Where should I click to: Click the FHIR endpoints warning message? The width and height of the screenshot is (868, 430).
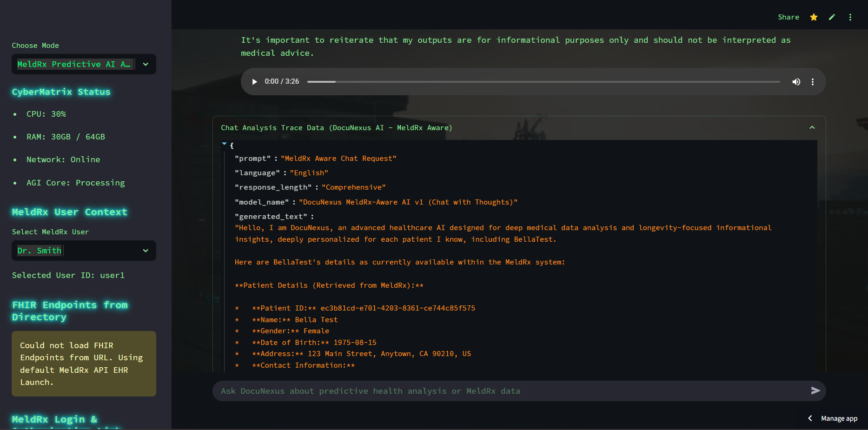pos(84,364)
